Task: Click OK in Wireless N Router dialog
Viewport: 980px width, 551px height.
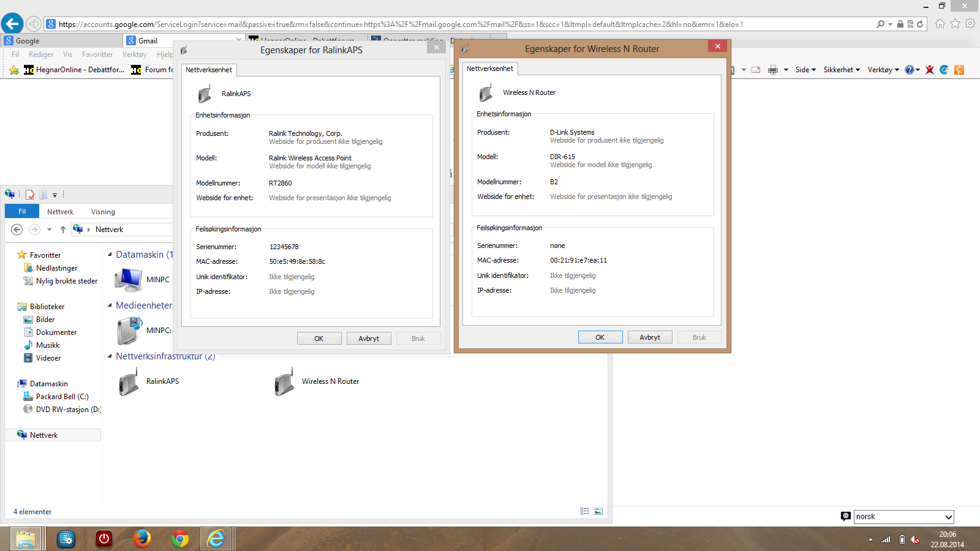Action: pos(600,337)
